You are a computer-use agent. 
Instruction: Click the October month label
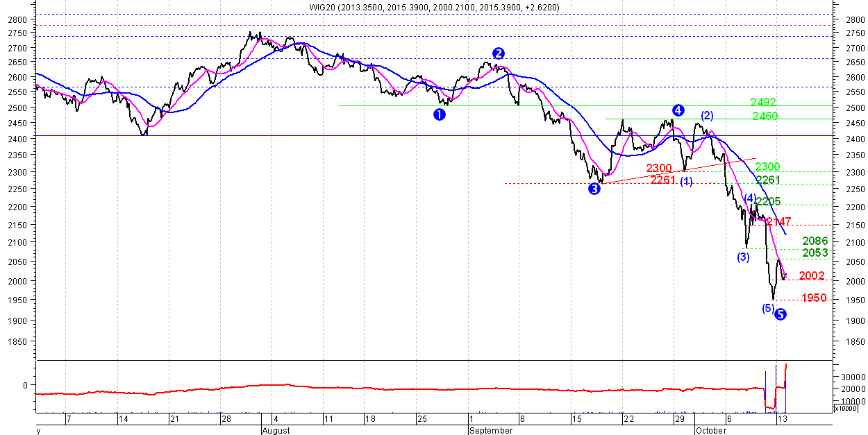tap(711, 430)
